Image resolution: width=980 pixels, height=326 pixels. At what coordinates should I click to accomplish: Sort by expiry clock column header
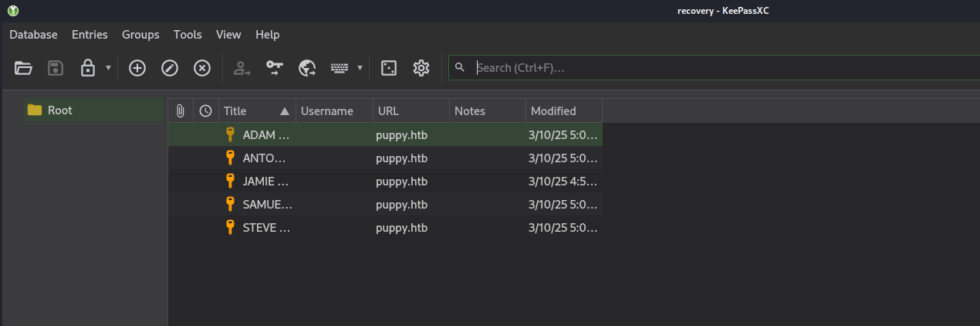coord(206,111)
